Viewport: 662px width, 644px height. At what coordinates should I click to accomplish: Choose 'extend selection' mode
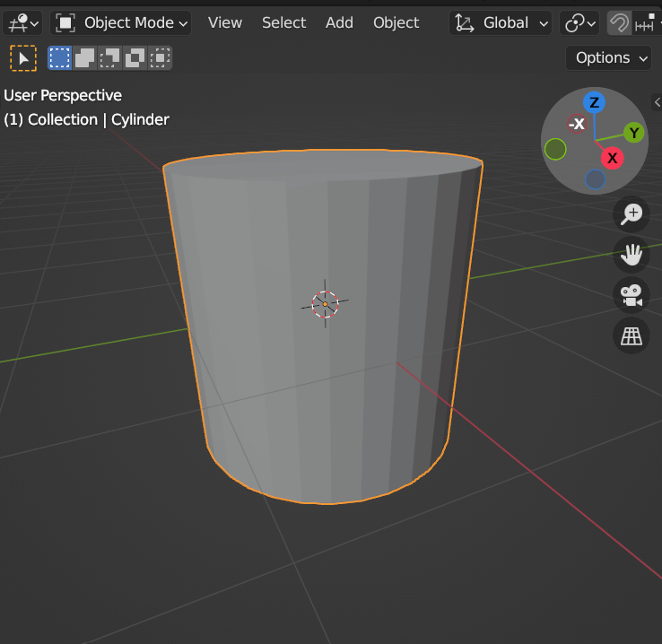click(84, 57)
